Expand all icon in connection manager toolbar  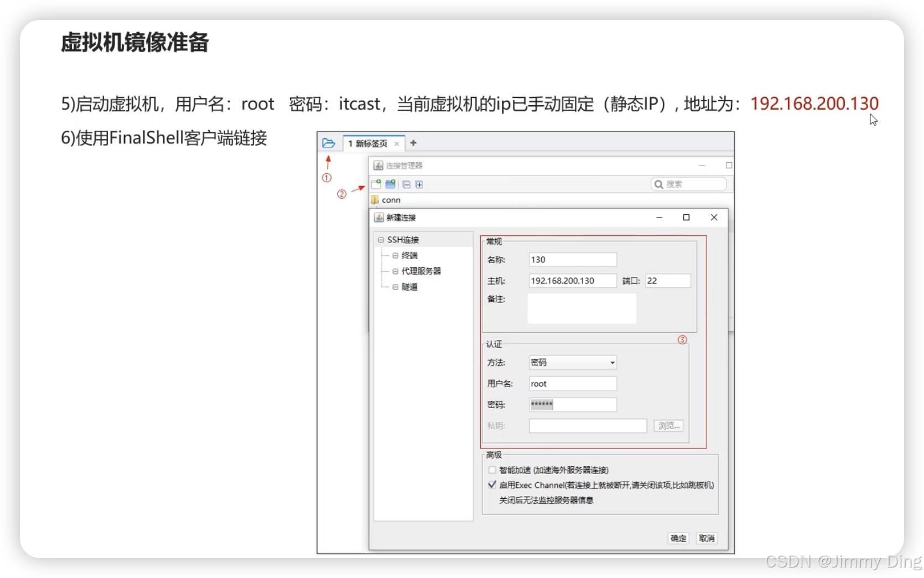click(x=419, y=184)
